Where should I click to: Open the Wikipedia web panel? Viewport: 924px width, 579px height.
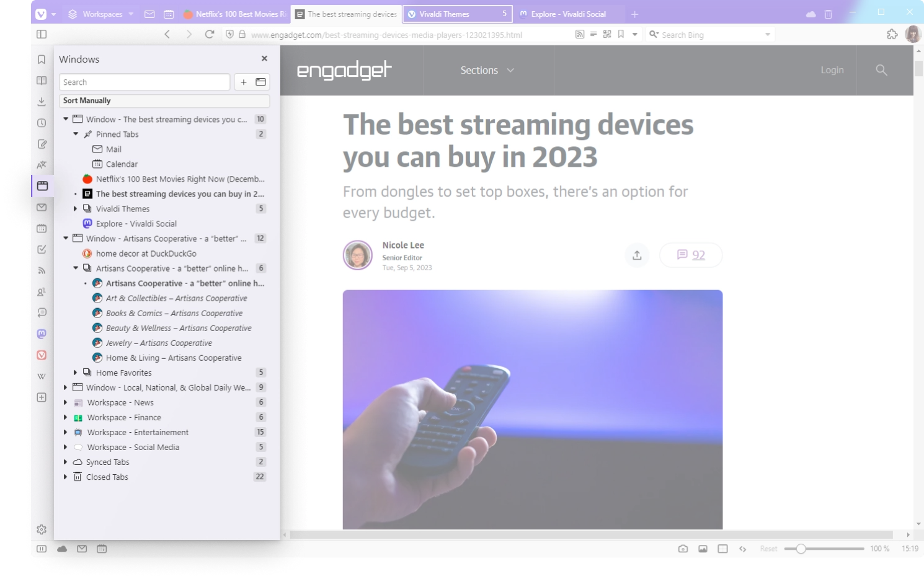click(42, 376)
